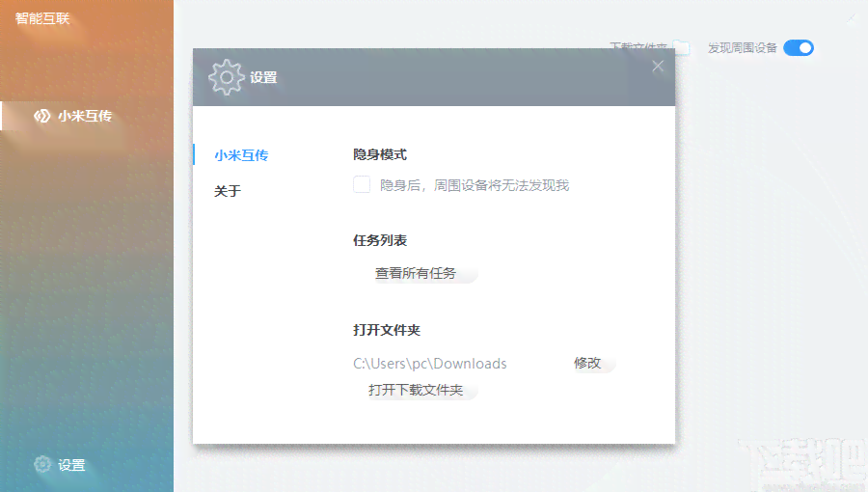Click the C:\Users\pc\Downloads path text

[x=430, y=364]
